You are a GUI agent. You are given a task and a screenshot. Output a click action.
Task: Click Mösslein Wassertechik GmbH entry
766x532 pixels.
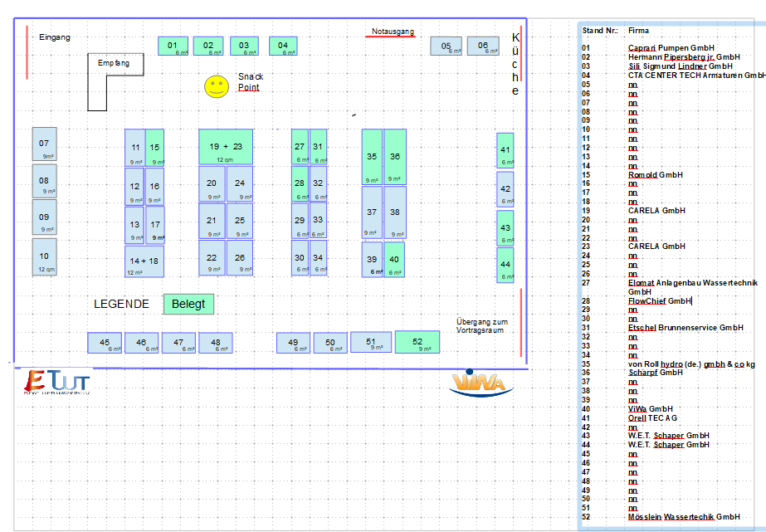tap(684, 517)
